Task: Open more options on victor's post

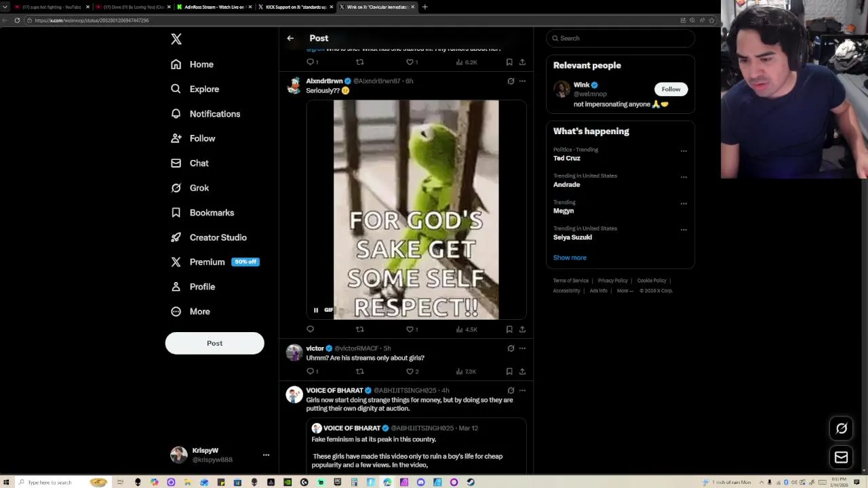Action: pyautogui.click(x=522, y=348)
